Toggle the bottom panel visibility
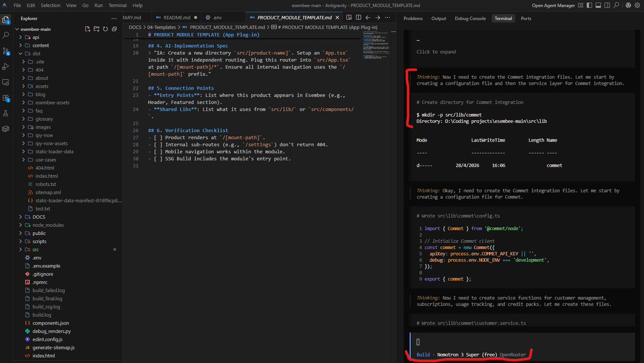This screenshot has width=644, height=363. click(x=598, y=5)
